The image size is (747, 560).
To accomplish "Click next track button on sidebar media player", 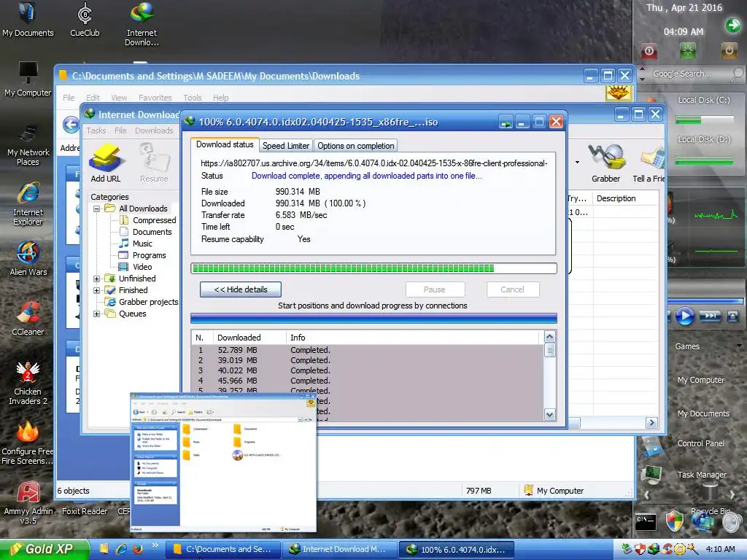I will [x=710, y=315].
